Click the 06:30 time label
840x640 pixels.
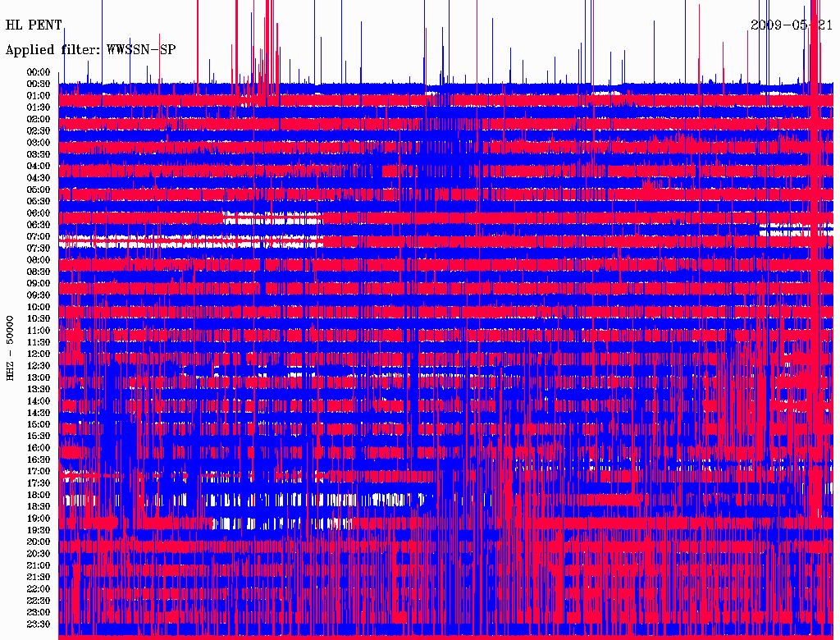[39, 225]
